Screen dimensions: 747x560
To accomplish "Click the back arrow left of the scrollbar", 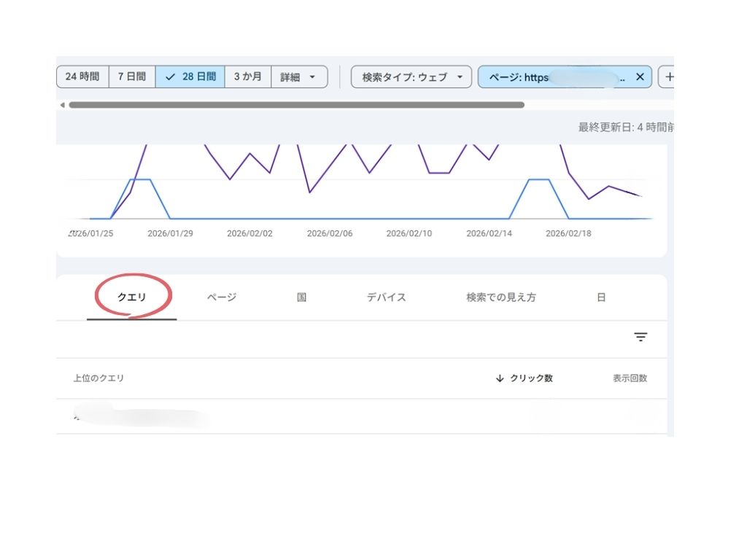I will (62, 104).
